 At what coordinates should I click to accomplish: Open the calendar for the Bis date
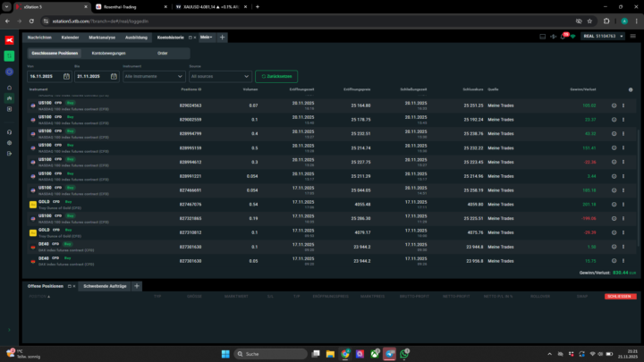(114, 76)
